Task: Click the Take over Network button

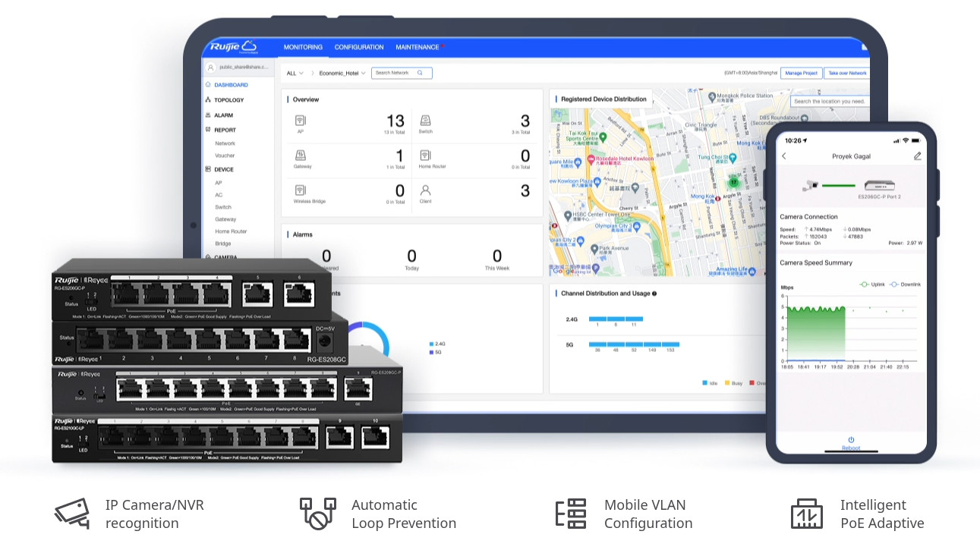Action: coord(846,73)
